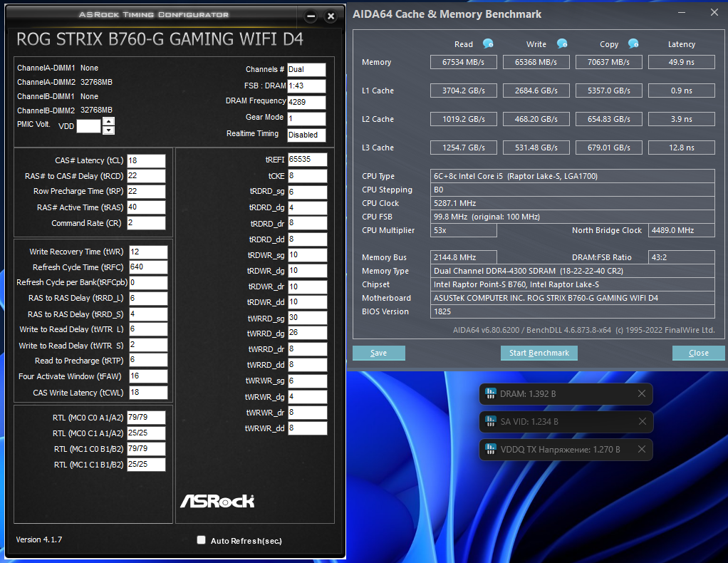Click the Memory Type DDR4-4300 SDRAM row

[x=572, y=271]
